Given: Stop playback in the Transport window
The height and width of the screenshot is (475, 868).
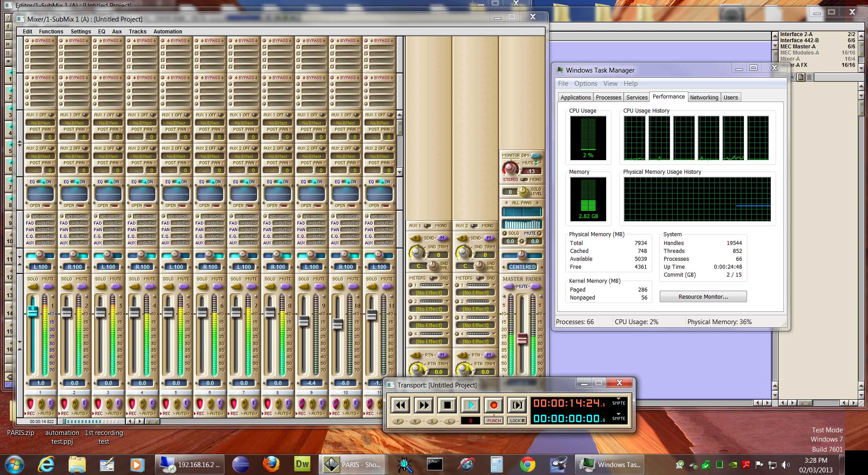Looking at the screenshot, I should pos(447,405).
